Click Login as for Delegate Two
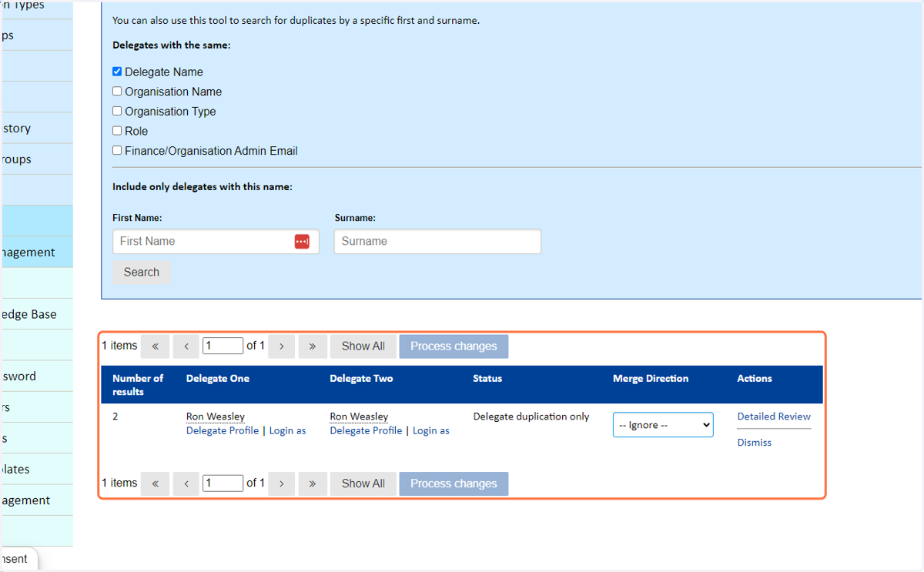Image resolution: width=924 pixels, height=572 pixels. click(x=431, y=430)
